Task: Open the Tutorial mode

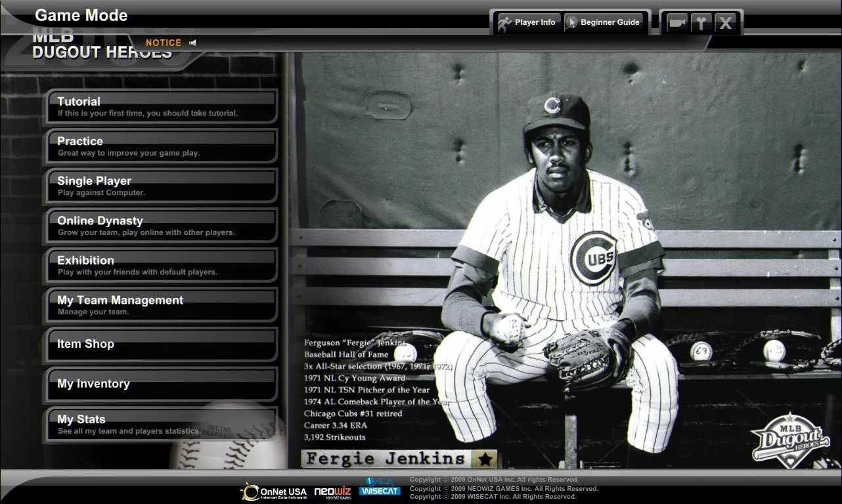Action: [162, 106]
